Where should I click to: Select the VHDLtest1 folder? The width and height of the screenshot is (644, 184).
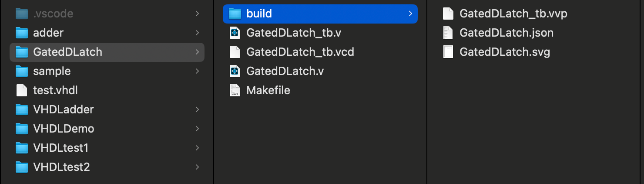(60, 148)
